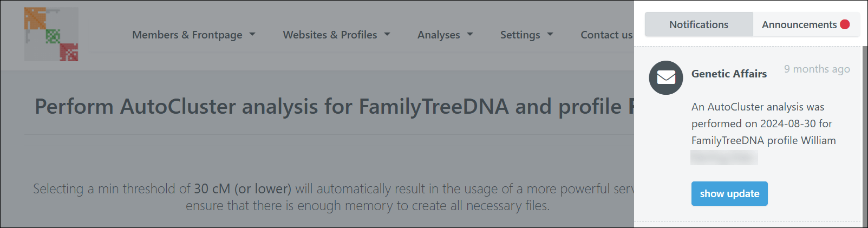Click the caret arrow next to Settings
The width and height of the screenshot is (868, 228).
[x=550, y=34]
